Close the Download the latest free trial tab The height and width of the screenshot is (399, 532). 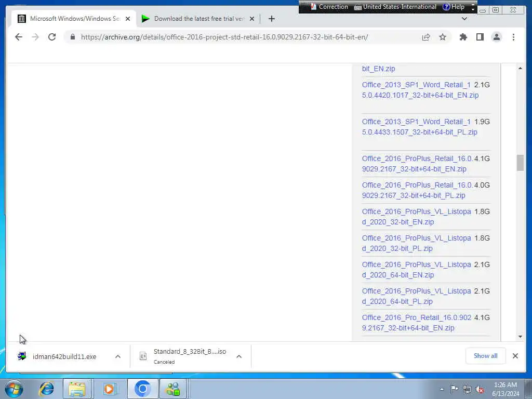[252, 19]
